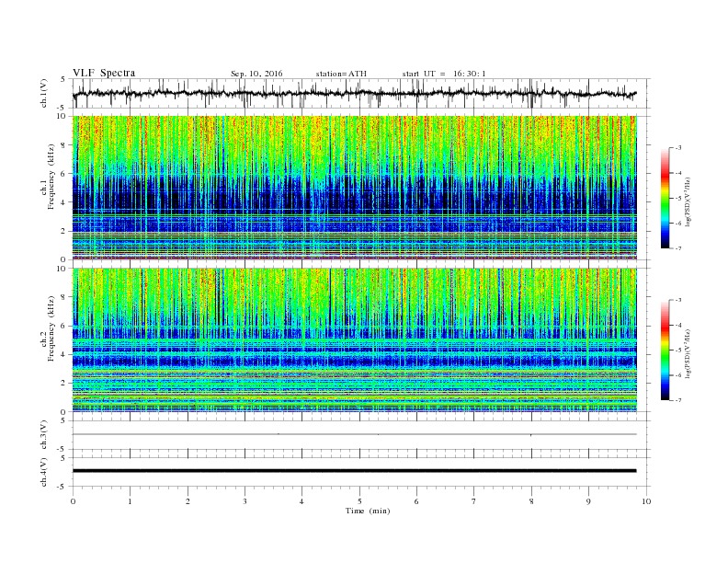
Task: Click the upper color bar's "log(PSD)(V²/Hz)" label
Action: coord(688,201)
